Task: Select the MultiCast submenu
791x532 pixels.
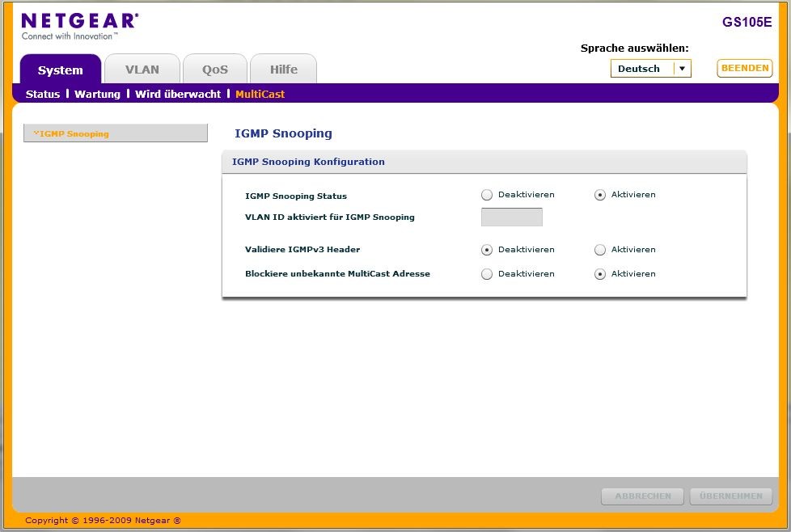Action: click(260, 94)
